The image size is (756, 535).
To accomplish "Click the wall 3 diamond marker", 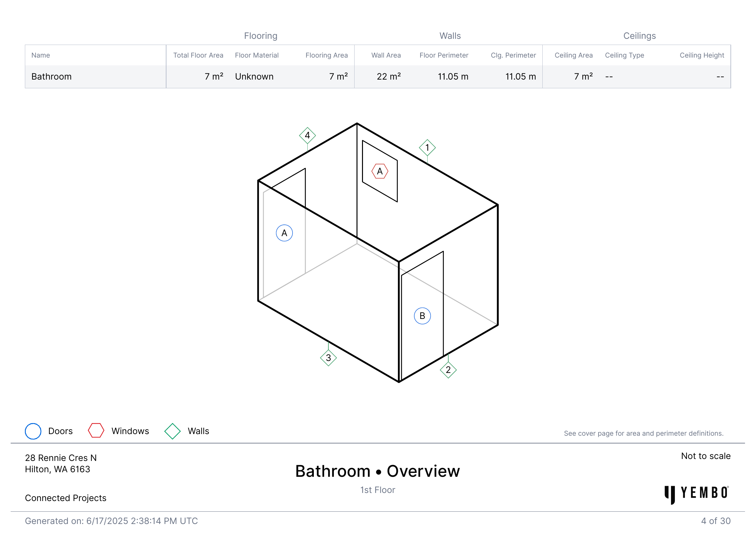I will pos(328,358).
